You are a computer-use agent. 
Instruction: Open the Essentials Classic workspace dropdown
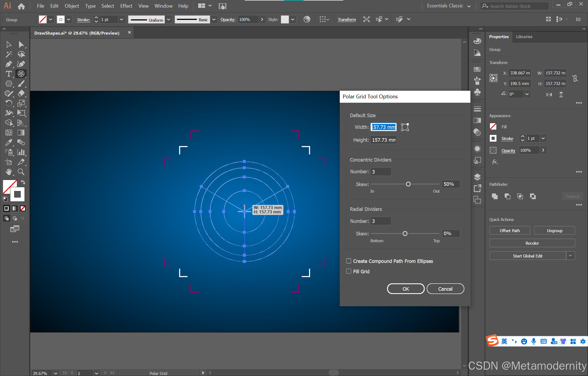click(469, 6)
